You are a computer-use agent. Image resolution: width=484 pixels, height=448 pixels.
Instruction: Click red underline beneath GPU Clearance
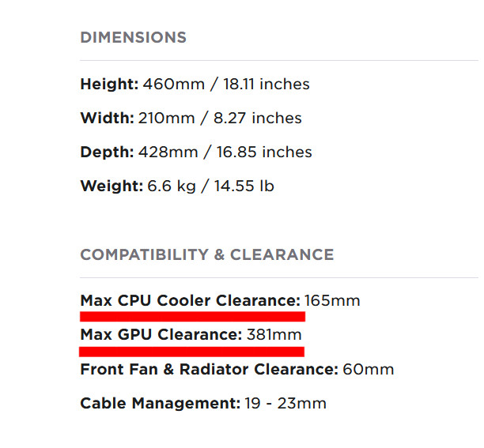pyautogui.click(x=191, y=352)
